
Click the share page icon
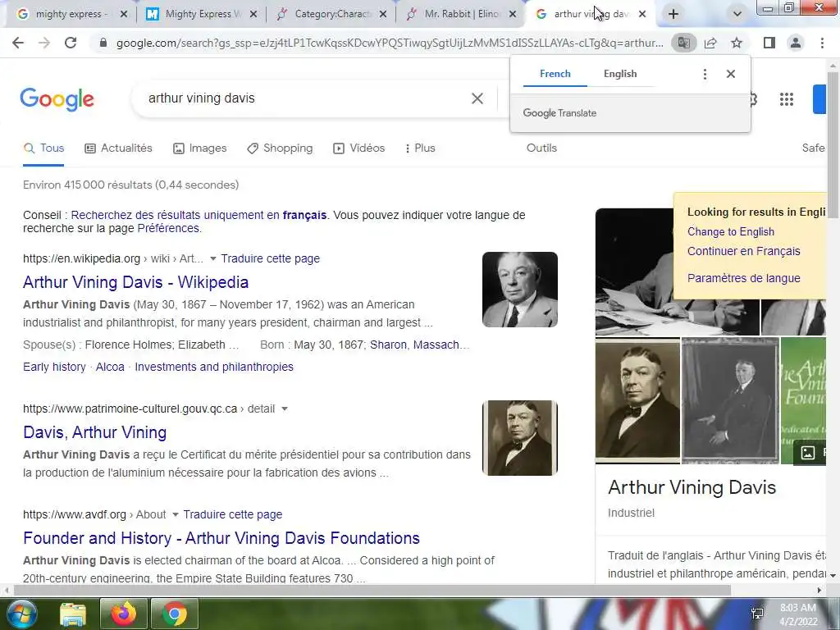[x=710, y=43]
